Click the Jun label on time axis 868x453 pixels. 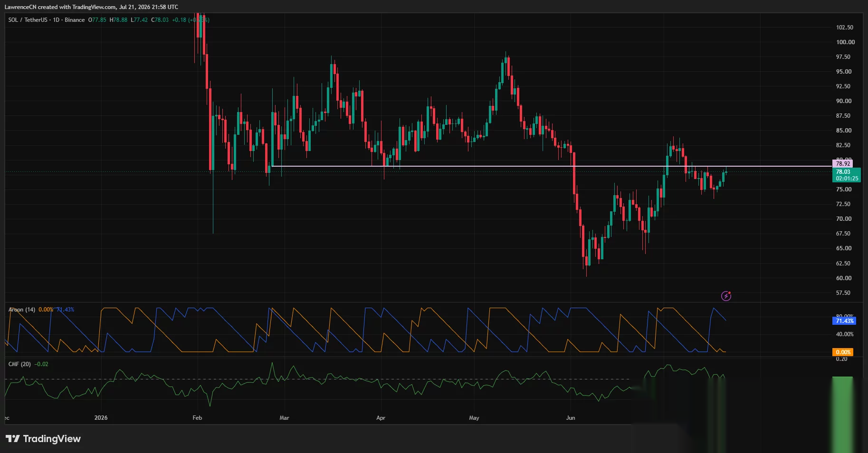571,418
